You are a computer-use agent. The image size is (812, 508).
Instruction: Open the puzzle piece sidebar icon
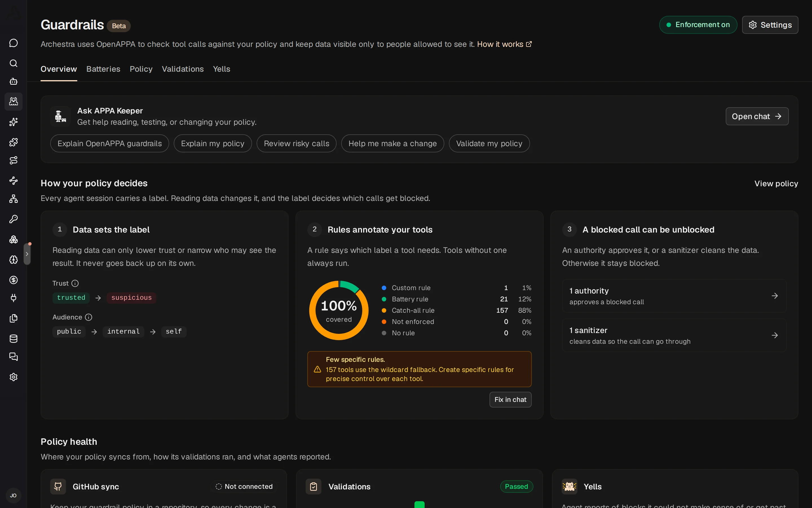tap(14, 142)
